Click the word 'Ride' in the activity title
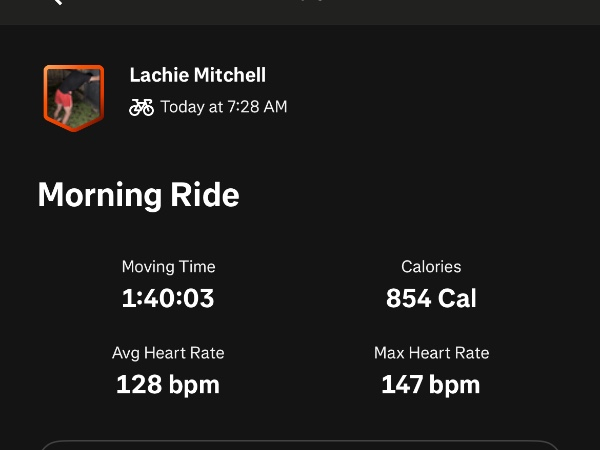The height and width of the screenshot is (450, 600). [207, 194]
